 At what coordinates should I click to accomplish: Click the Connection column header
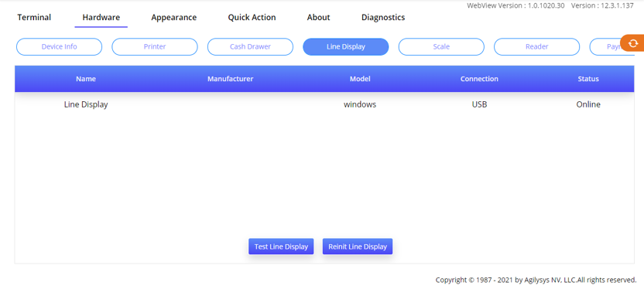479,79
